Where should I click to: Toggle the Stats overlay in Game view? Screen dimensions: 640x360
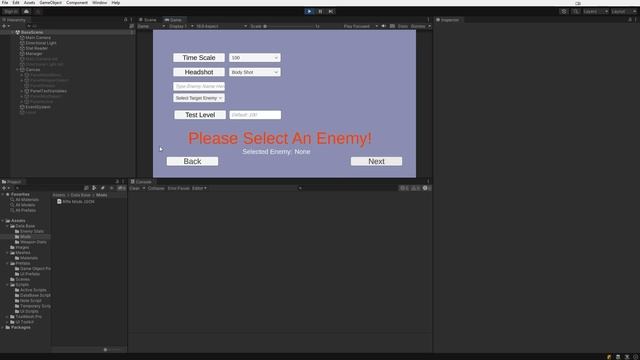tap(402, 26)
